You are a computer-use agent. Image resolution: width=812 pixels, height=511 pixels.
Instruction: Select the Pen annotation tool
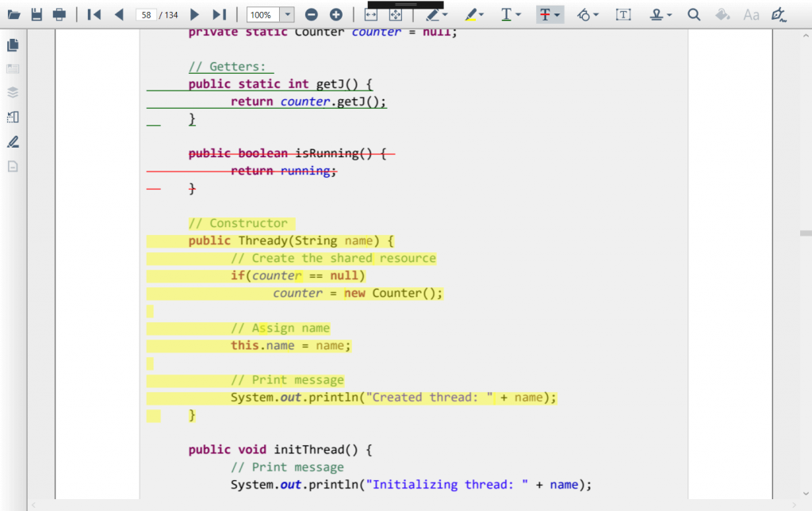pos(435,14)
